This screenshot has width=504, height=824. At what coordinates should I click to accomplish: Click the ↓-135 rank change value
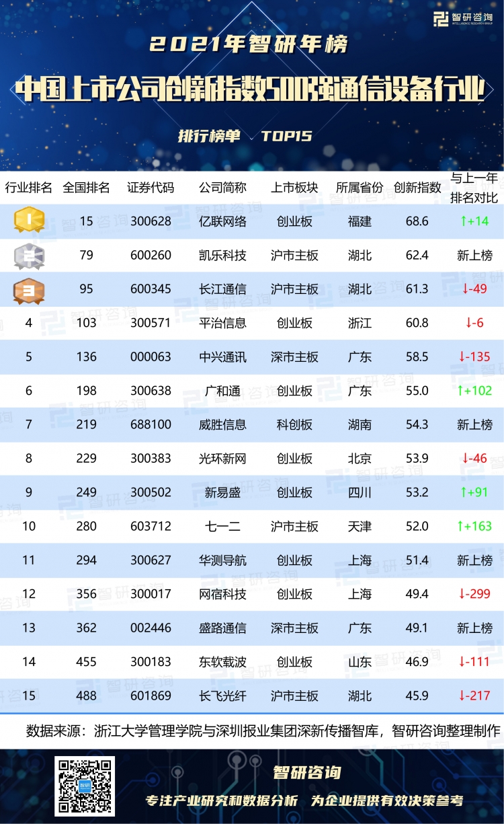click(x=474, y=357)
